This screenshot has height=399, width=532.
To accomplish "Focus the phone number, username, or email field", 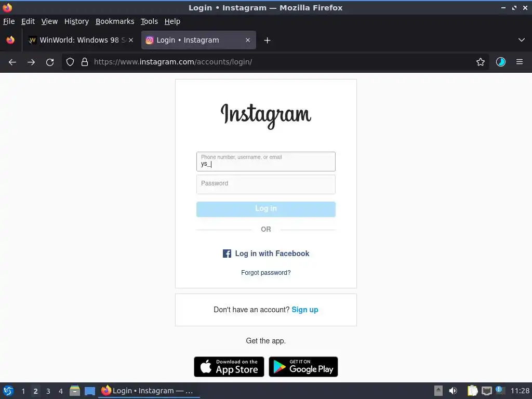I will click(266, 162).
